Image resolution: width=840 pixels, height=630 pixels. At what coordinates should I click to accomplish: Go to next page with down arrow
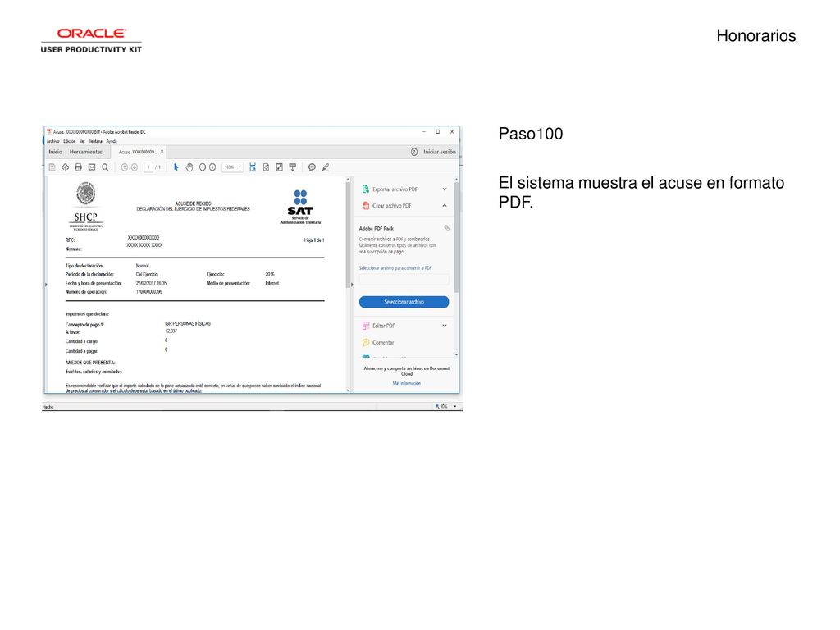[135, 167]
